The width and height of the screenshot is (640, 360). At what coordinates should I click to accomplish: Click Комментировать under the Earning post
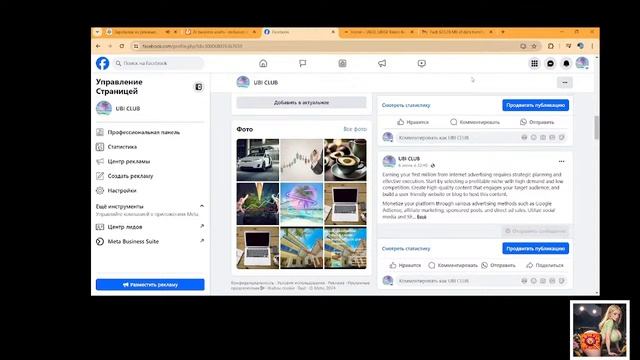pos(453,265)
